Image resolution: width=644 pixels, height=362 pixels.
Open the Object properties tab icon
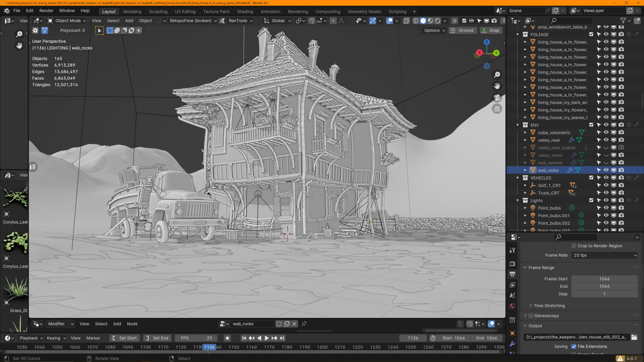click(x=512, y=333)
